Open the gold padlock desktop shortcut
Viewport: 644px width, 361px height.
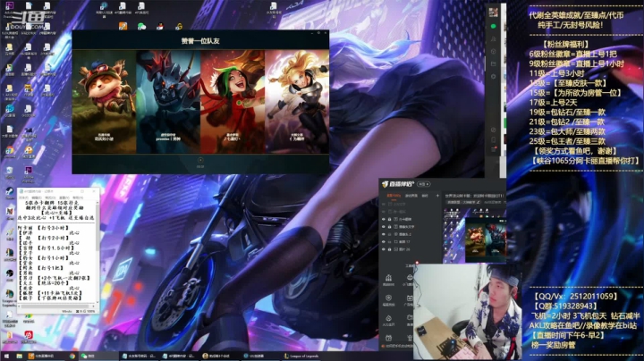pyautogui.click(x=179, y=26)
